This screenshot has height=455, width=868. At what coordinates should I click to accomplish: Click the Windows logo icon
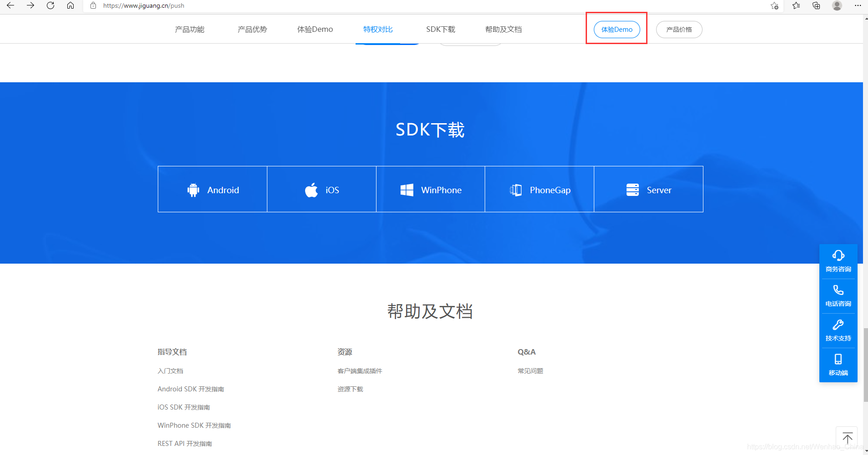407,190
